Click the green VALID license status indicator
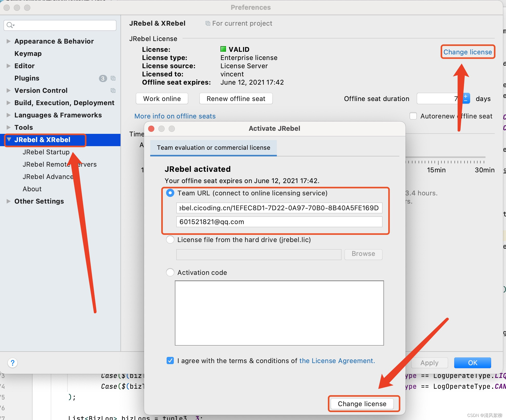 point(223,49)
